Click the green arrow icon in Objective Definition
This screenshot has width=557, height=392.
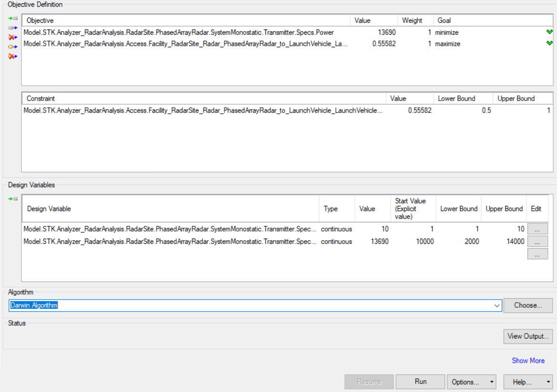[x=13, y=18]
